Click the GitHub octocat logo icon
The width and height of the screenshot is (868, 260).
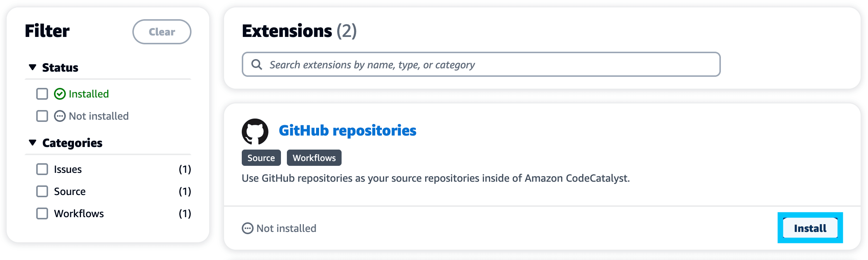coord(255,131)
